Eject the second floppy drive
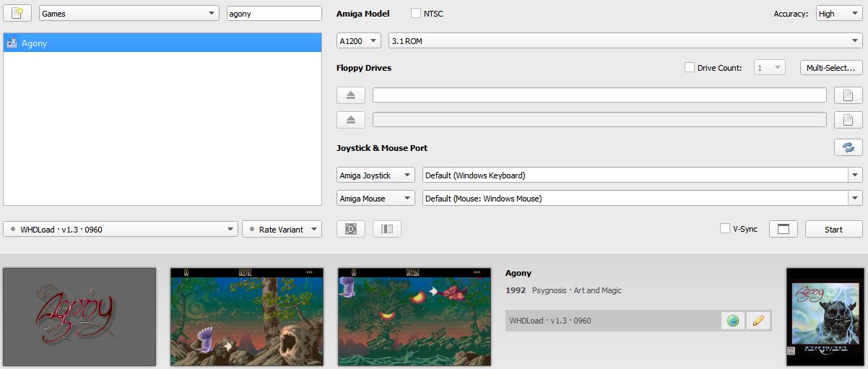 351,120
